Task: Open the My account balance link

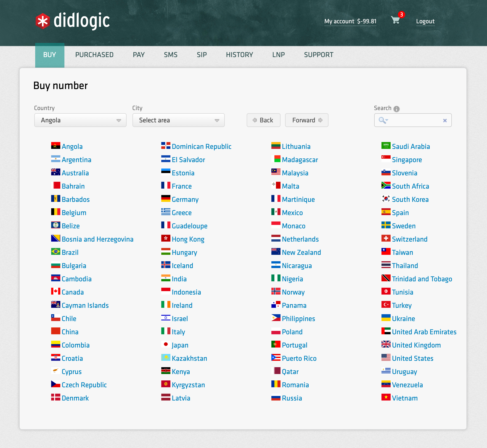Action: pos(350,21)
